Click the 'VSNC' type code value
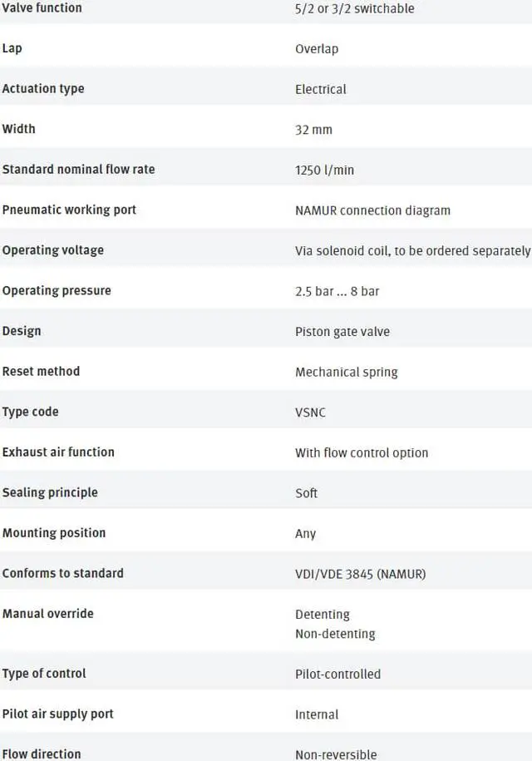532x761 pixels. click(x=312, y=413)
